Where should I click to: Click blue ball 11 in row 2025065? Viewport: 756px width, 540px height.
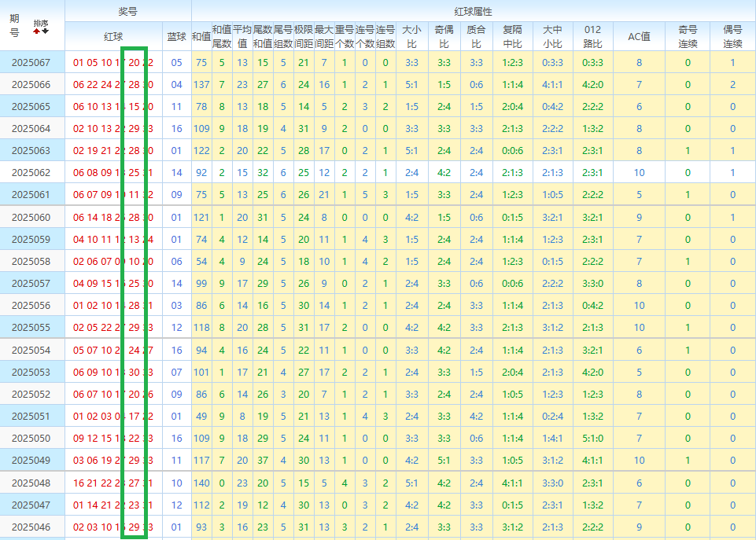click(176, 106)
